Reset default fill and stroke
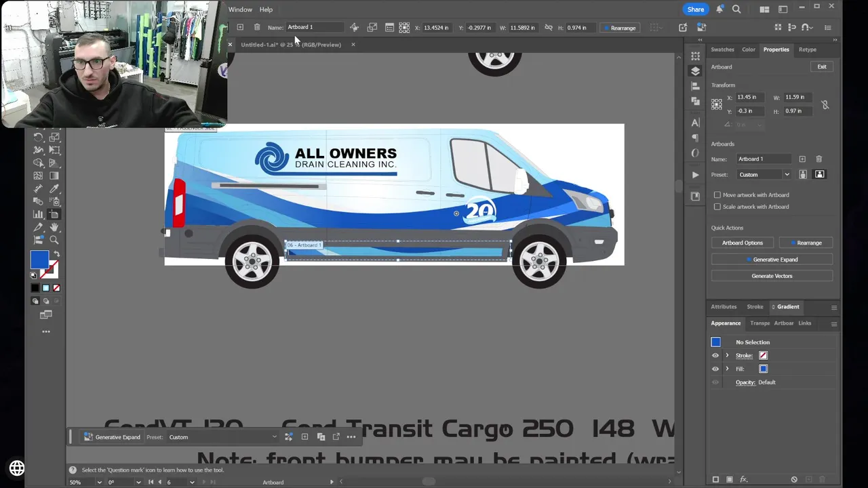The image size is (868, 488). (33, 275)
